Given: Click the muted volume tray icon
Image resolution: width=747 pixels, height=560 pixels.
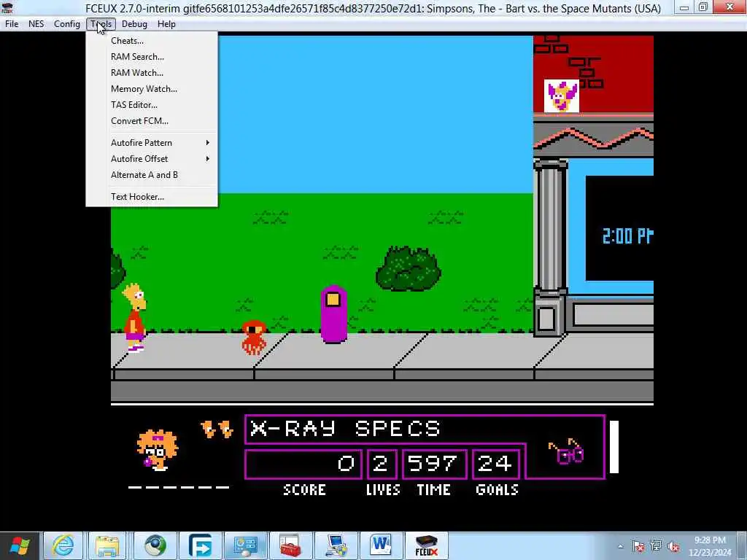Looking at the screenshot, I should click(673, 546).
